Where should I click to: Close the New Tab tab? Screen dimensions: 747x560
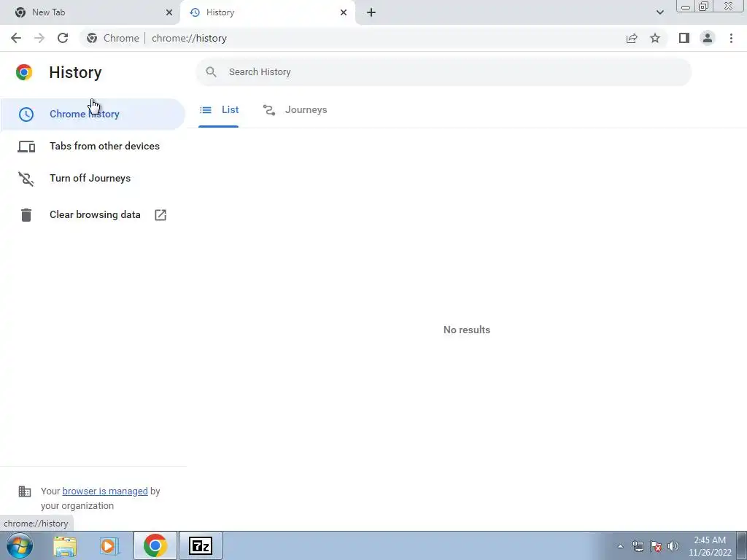(169, 12)
